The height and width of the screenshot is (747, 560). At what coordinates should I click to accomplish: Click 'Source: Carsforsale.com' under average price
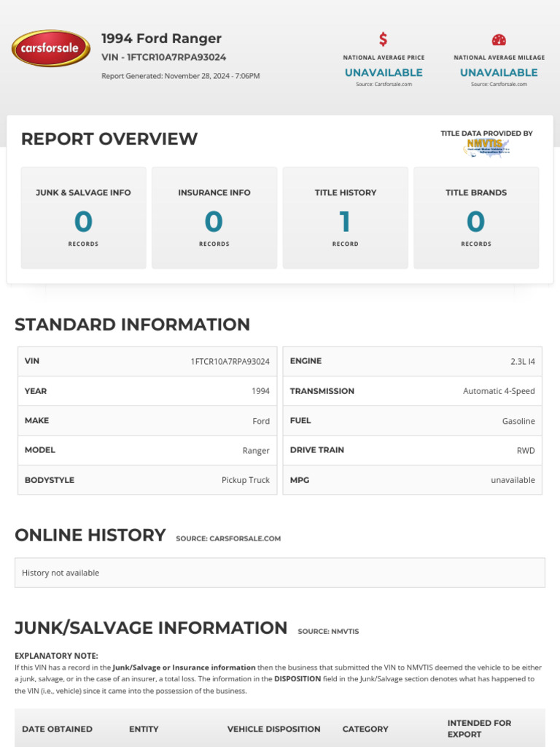tap(384, 85)
